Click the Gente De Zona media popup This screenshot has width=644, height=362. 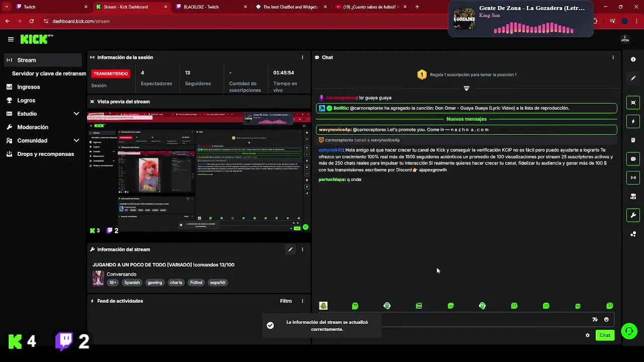click(521, 19)
